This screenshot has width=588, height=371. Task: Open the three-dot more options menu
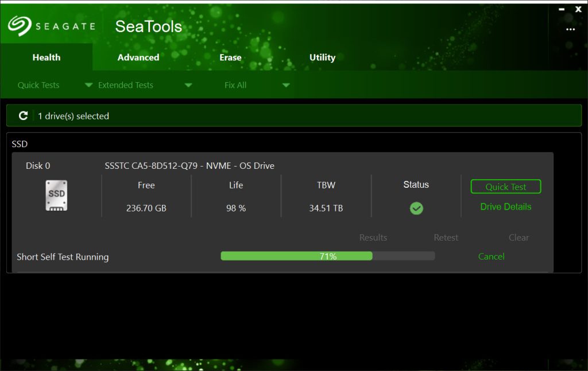570,29
